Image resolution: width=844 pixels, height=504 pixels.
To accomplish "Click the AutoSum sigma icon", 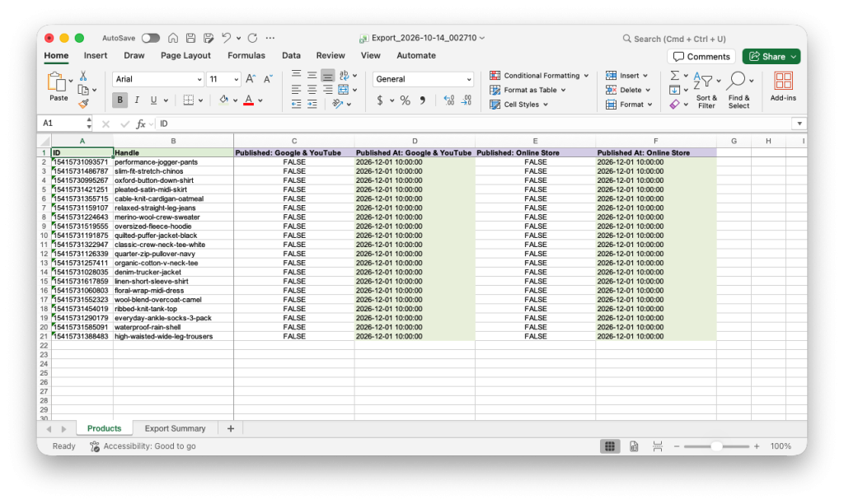I will pyautogui.click(x=674, y=75).
